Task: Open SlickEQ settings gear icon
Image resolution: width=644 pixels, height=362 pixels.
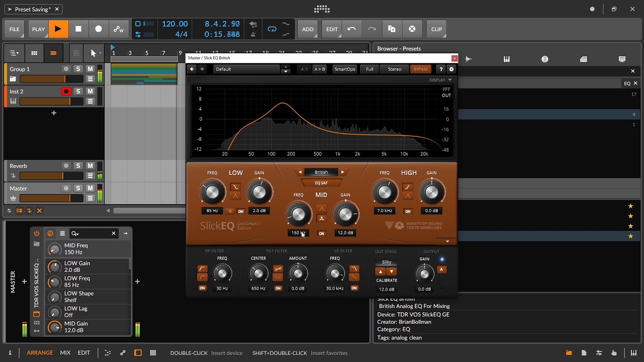Action: [451, 69]
